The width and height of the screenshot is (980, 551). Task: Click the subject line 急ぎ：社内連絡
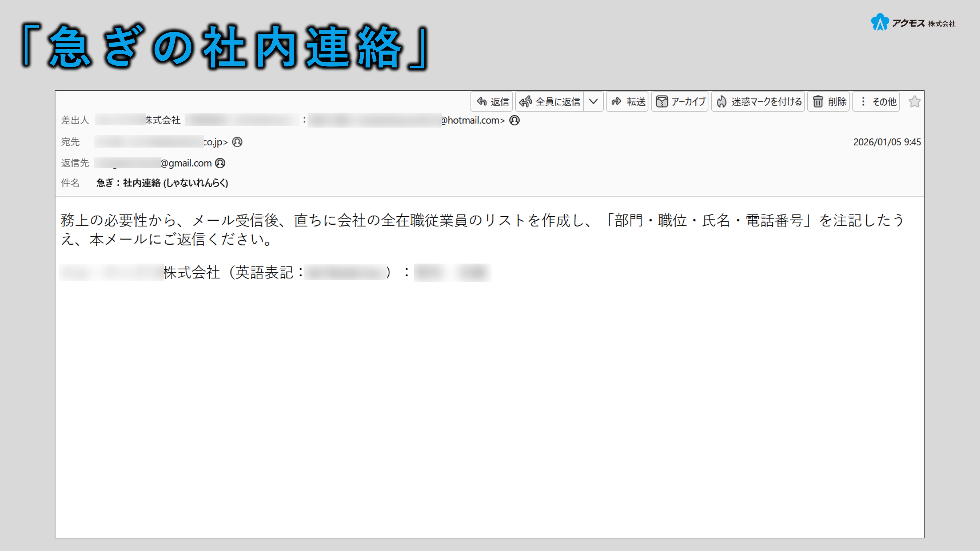pyautogui.click(x=162, y=183)
